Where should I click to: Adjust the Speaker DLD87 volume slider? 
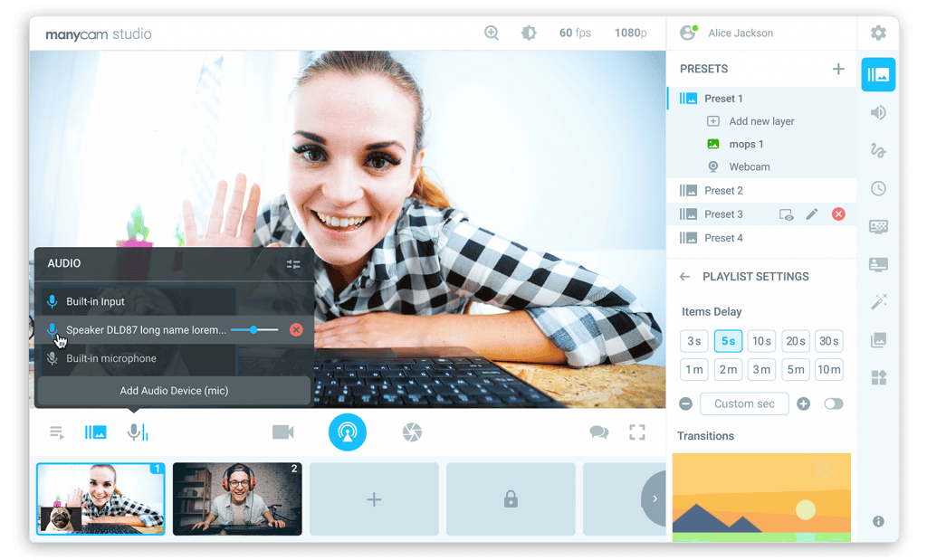(x=254, y=329)
